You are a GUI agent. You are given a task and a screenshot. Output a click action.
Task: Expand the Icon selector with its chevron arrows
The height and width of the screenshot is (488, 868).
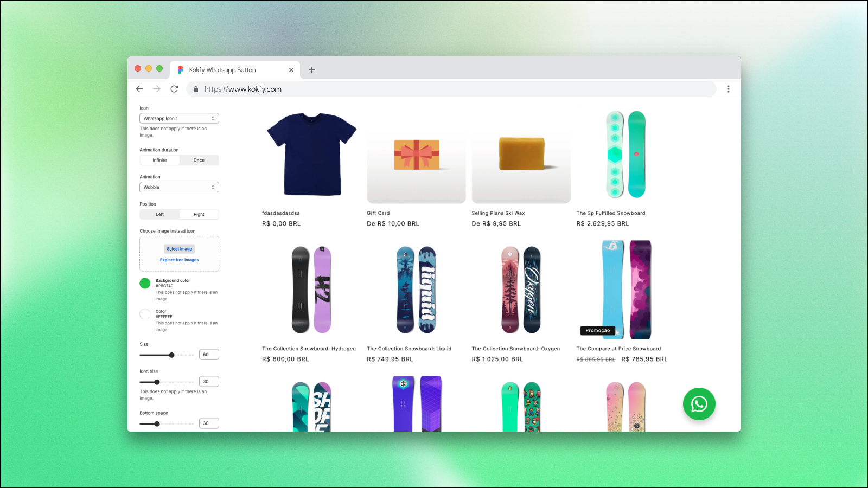(x=214, y=118)
